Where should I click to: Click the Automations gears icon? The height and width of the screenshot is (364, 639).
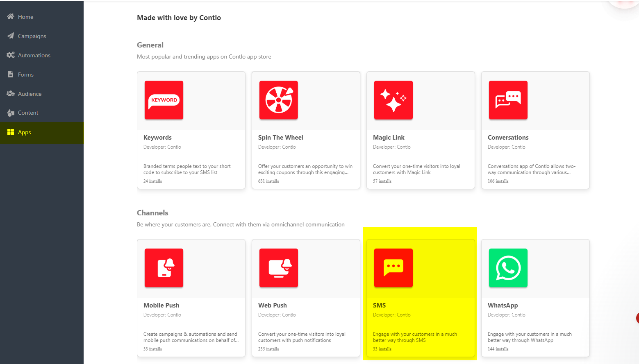(11, 55)
